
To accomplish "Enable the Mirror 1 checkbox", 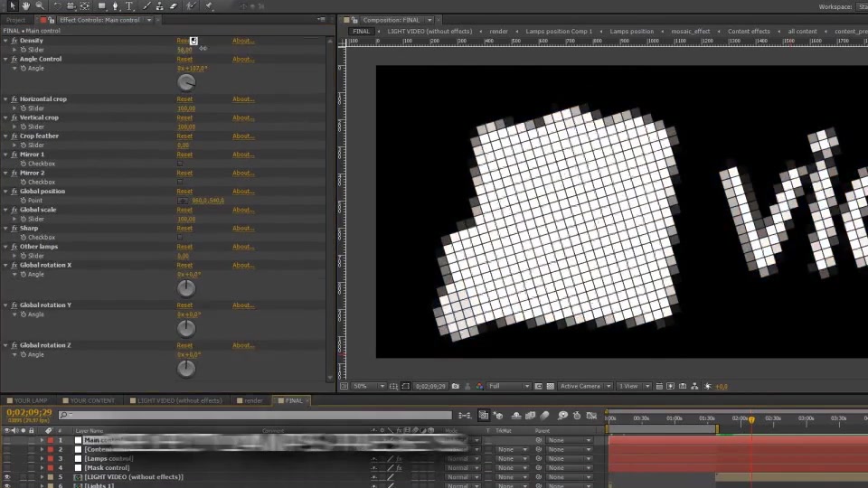I will (x=180, y=164).
